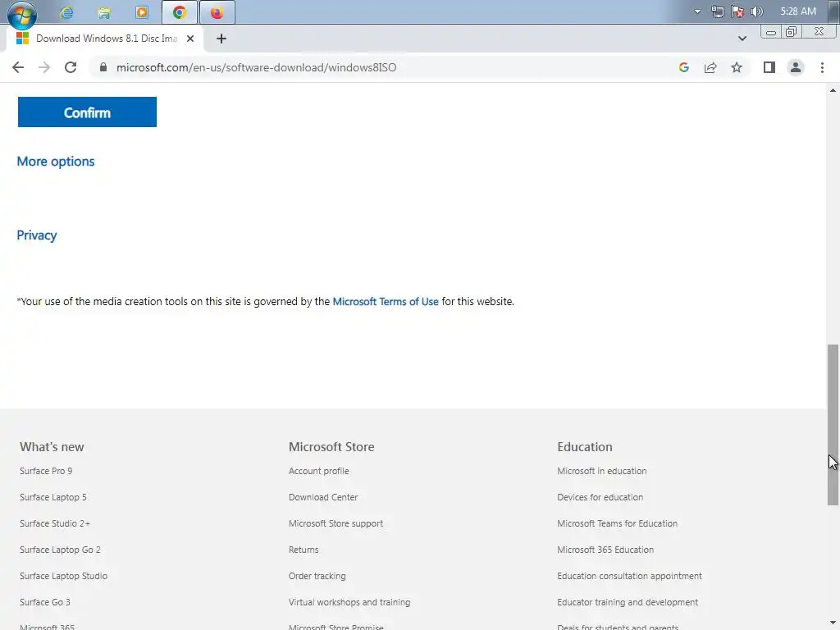Open the Privacy link

click(36, 235)
